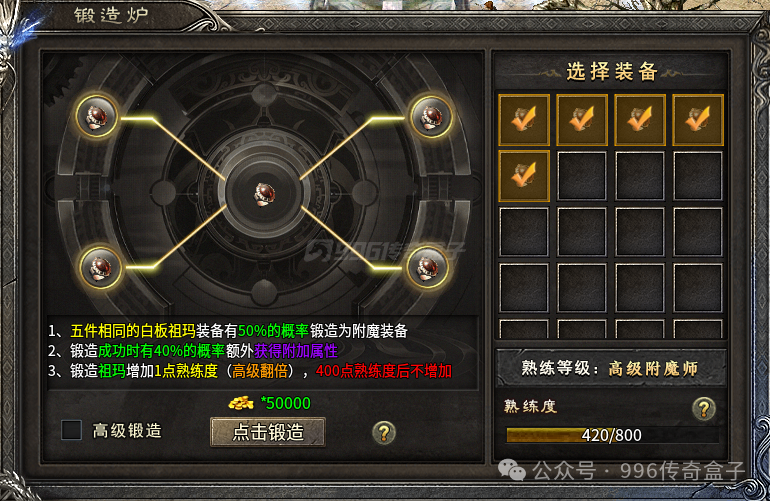Screen dimensions: 770x501
Task: Deselect third checked equipment in top row
Action: (640, 120)
